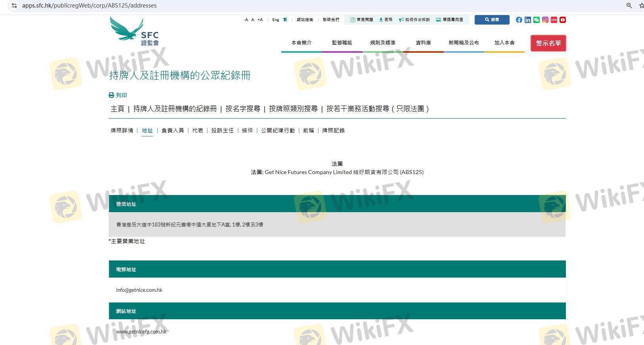Open 網站指南 site map link
The image size is (644, 345).
tap(305, 20)
